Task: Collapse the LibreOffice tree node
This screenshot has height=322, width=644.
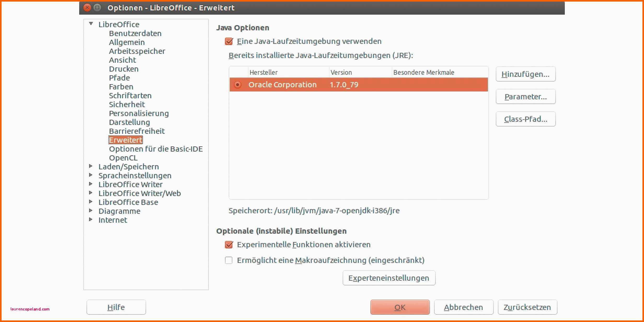Action: pyautogui.click(x=91, y=24)
